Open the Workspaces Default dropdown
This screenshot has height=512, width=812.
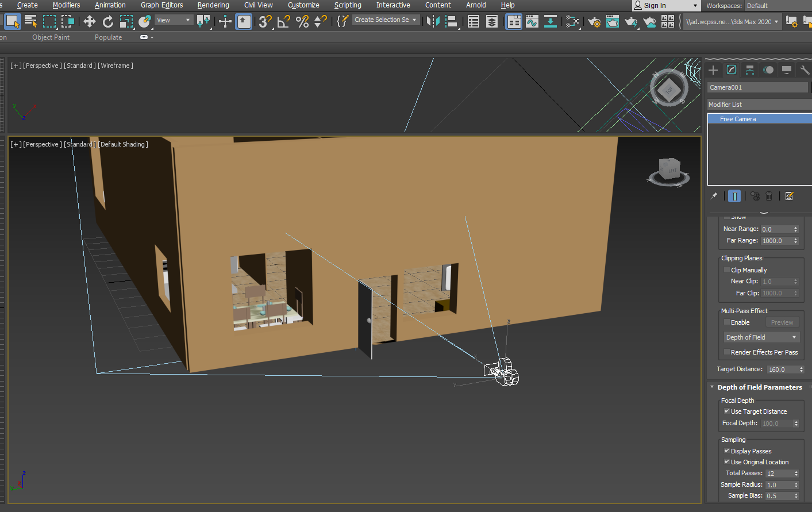778,6
